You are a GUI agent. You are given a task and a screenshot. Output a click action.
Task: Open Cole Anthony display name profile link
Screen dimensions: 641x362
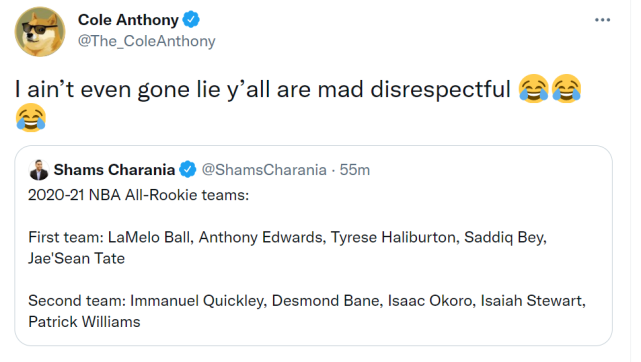[128, 20]
